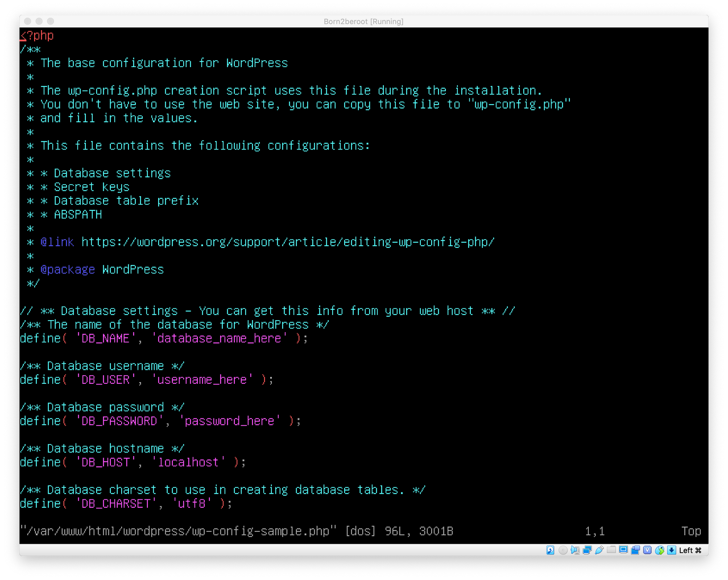
Task: Click the wordpress.org editing-wp-config-php URL
Action: [x=288, y=242]
